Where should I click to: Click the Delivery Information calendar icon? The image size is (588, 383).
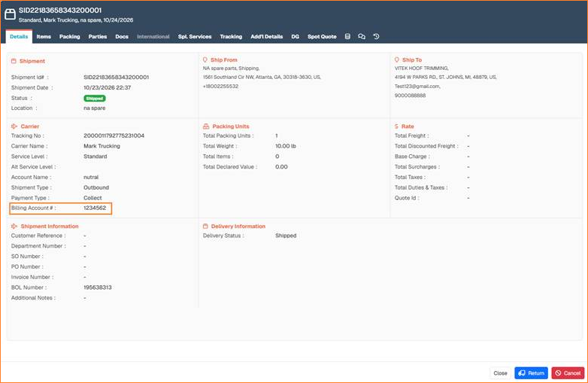[x=205, y=226]
